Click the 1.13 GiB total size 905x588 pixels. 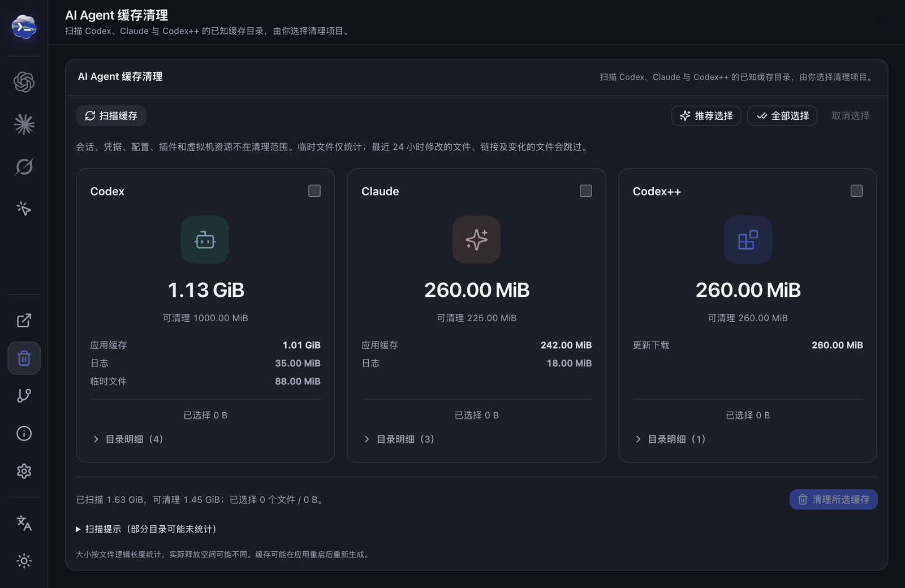pos(206,290)
